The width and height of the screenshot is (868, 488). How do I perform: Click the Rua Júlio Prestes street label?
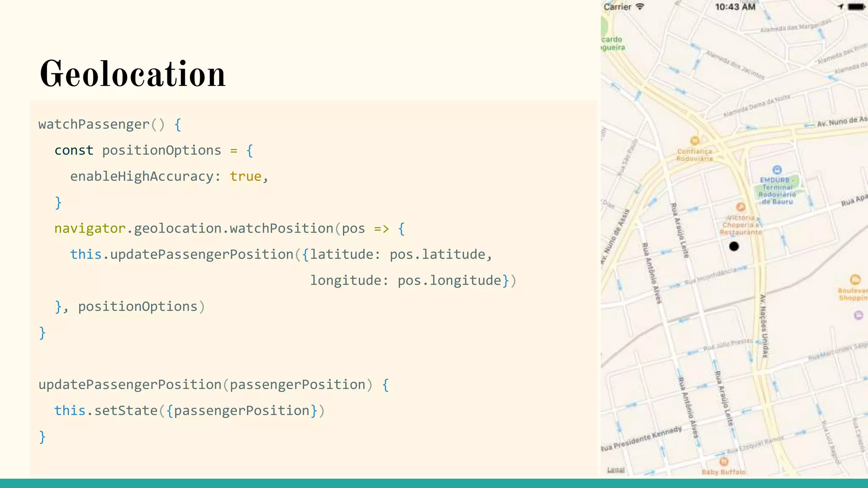click(x=728, y=344)
